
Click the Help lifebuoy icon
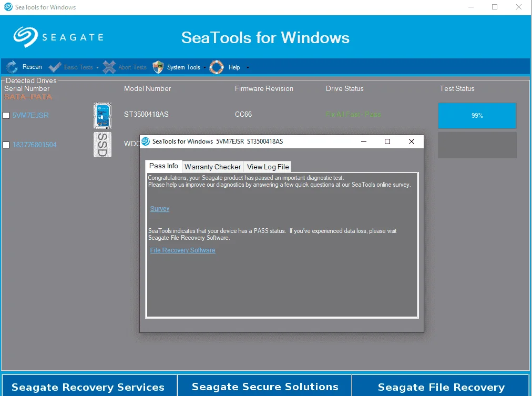pyautogui.click(x=217, y=67)
